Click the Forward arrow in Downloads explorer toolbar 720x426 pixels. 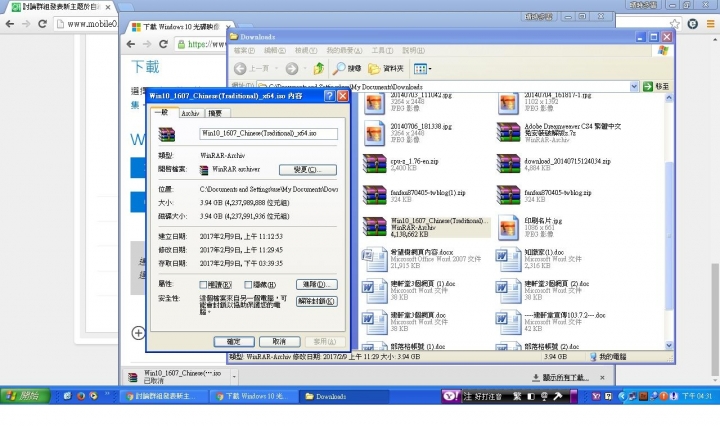tap(292, 69)
